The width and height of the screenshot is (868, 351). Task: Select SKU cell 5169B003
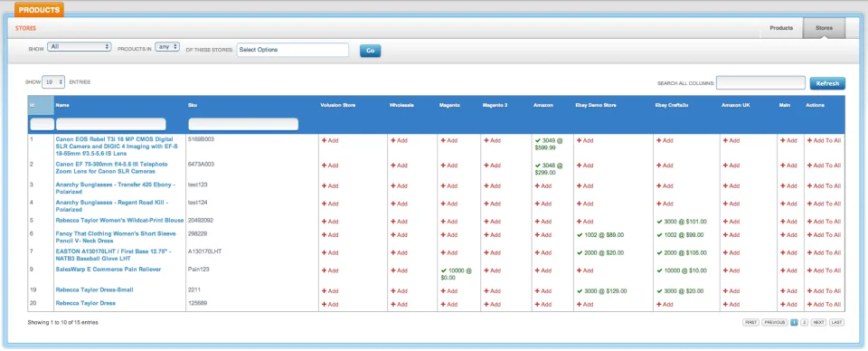pos(201,139)
